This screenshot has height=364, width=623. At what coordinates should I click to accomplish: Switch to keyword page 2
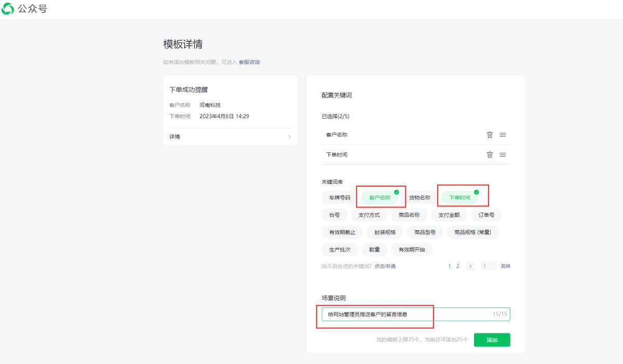pyautogui.click(x=457, y=266)
